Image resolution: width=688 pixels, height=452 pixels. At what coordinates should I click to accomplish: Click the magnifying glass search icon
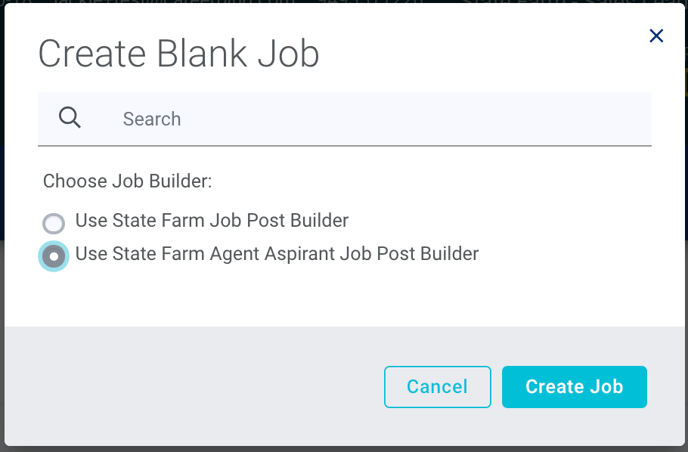tap(70, 118)
